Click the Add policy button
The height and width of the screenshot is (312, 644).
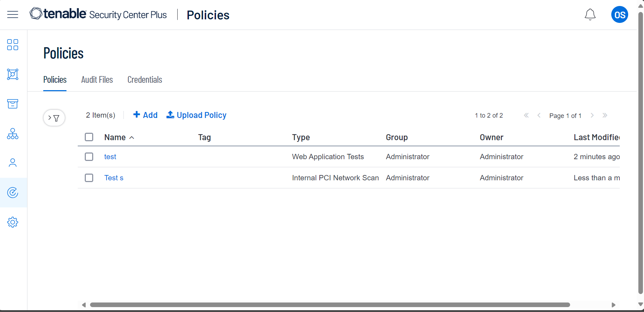(x=145, y=115)
